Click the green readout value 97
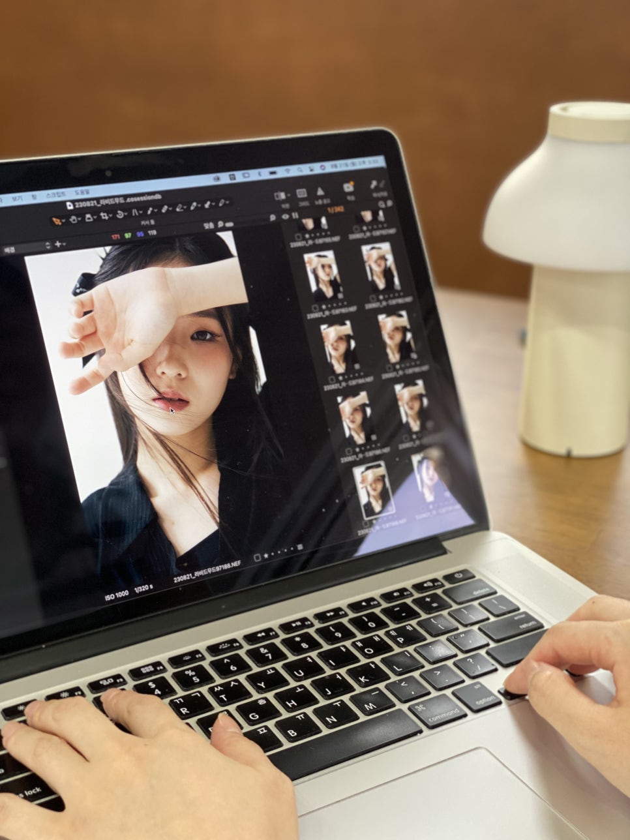The image size is (630, 840). click(128, 235)
